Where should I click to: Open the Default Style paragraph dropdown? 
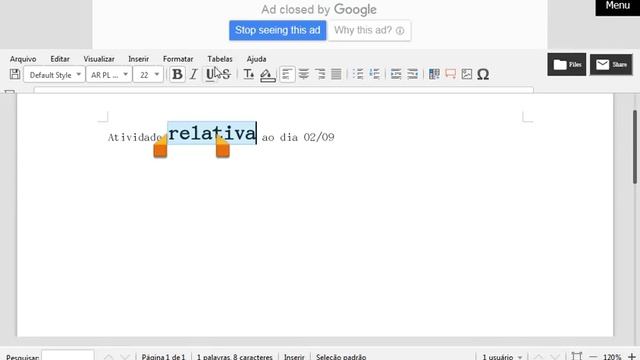pyautogui.click(x=54, y=75)
